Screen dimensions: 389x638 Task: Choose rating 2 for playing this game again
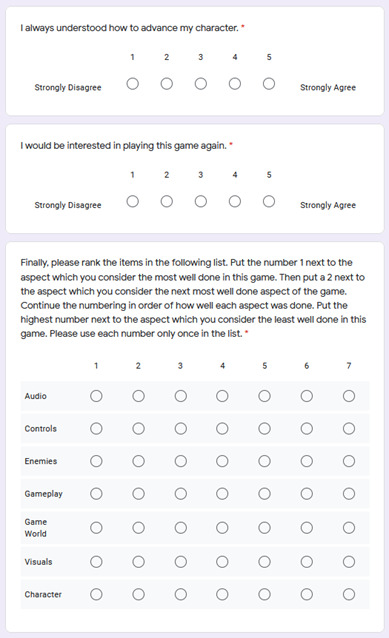166,201
